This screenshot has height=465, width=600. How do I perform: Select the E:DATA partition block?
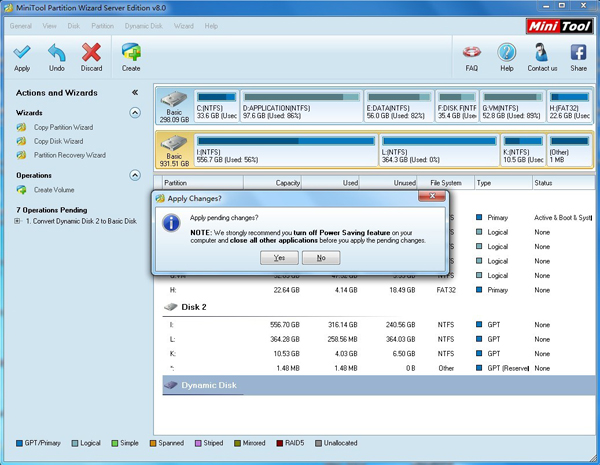[x=399, y=106]
